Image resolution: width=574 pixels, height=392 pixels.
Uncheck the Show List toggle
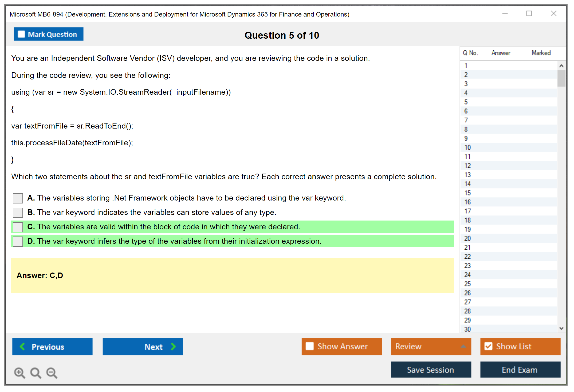pyautogui.click(x=488, y=346)
